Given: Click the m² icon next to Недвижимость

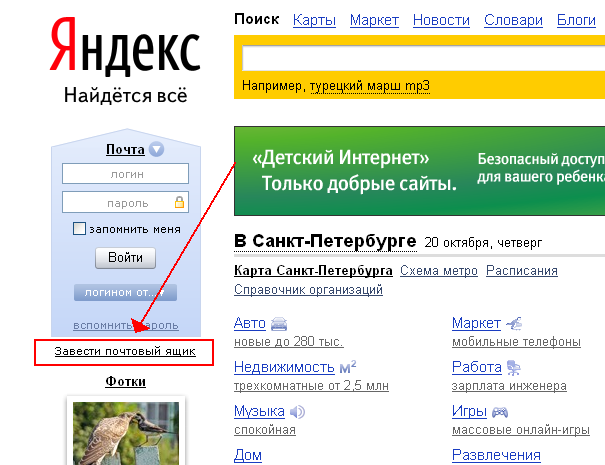Looking at the screenshot, I should [x=348, y=367].
